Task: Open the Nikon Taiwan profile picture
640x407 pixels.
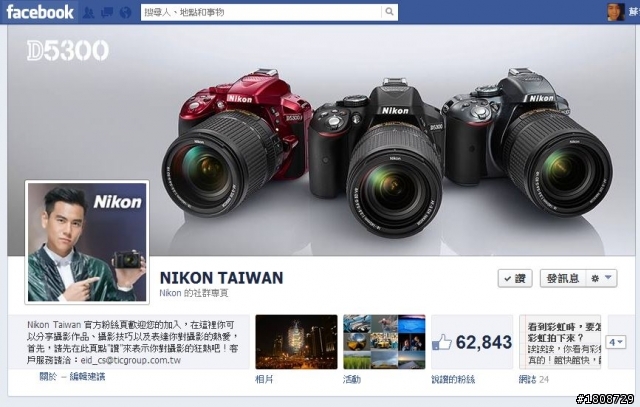Action: click(x=87, y=242)
